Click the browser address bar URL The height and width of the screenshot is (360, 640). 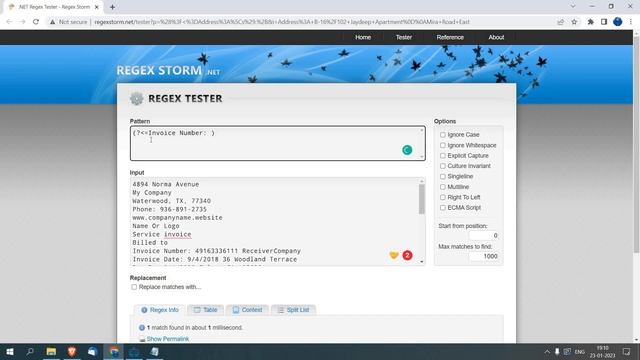point(282,22)
